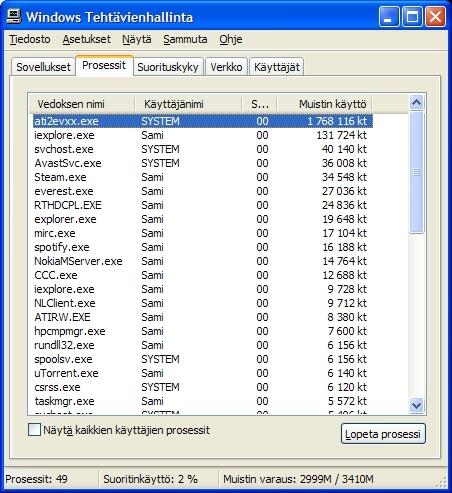Click the Task Manager title bar icon

coord(14,16)
